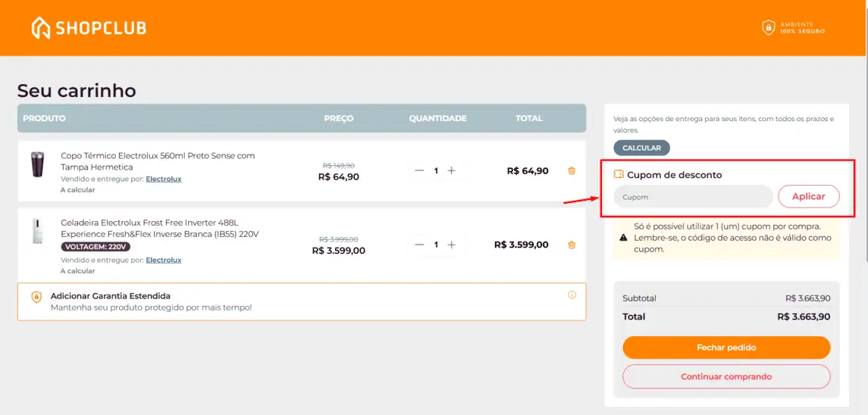Open Electrolux seller link under Geladeira
Viewport: 868px width, 415px height.
point(163,260)
